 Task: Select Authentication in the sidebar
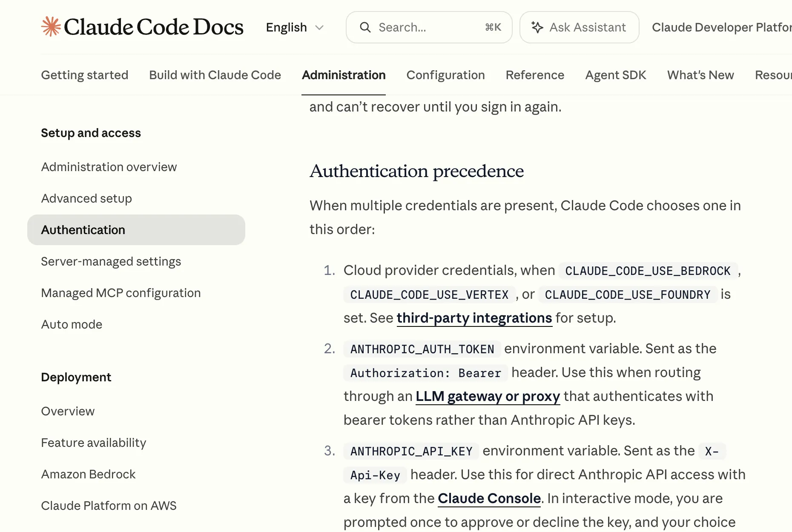click(x=136, y=230)
